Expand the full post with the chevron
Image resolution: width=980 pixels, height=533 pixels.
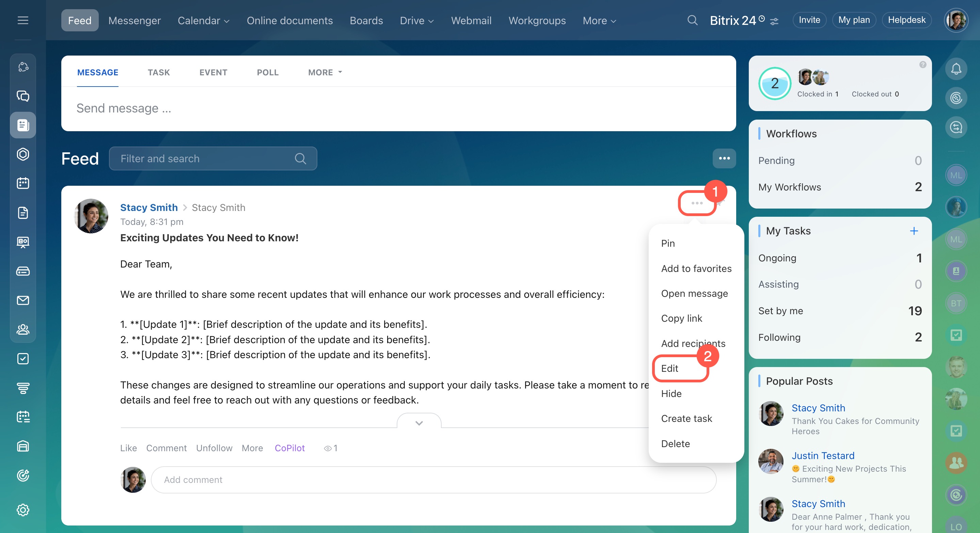pyautogui.click(x=419, y=423)
